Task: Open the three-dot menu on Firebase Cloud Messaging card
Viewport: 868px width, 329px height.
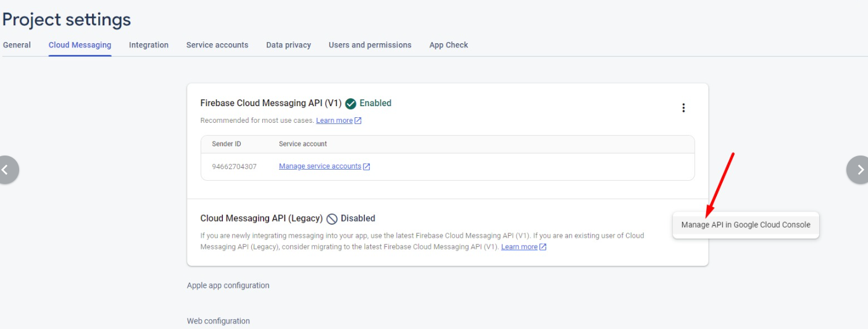Action: (683, 108)
